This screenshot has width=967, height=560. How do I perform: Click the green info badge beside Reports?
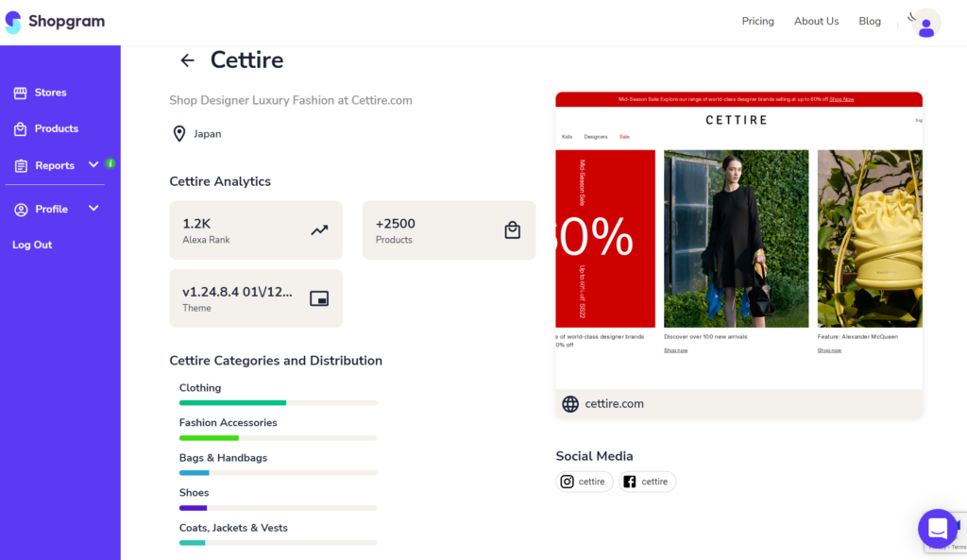pyautogui.click(x=110, y=163)
